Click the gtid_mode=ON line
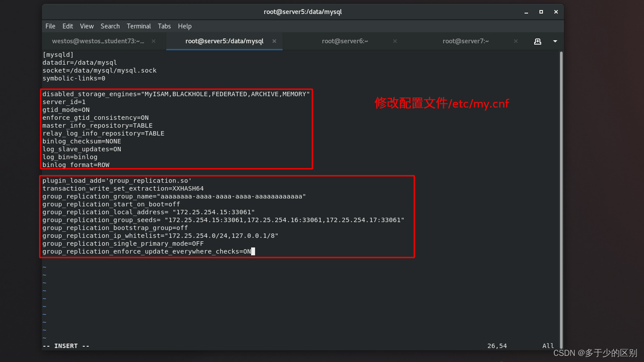The height and width of the screenshot is (362, 644). [x=66, y=110]
